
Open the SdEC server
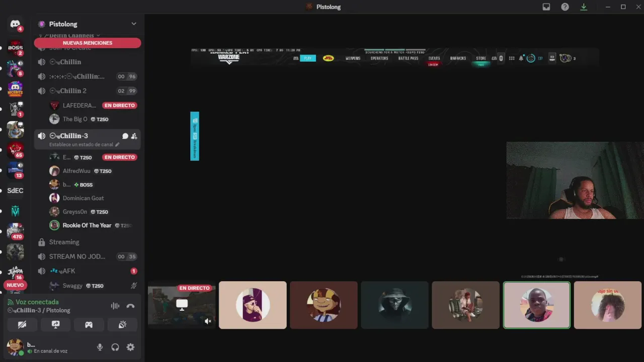tap(15, 191)
